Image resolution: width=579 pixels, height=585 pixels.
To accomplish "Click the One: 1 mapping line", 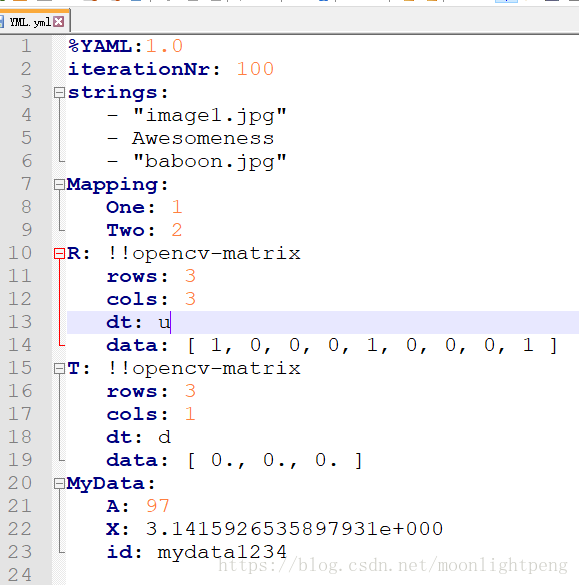I will coord(144,207).
